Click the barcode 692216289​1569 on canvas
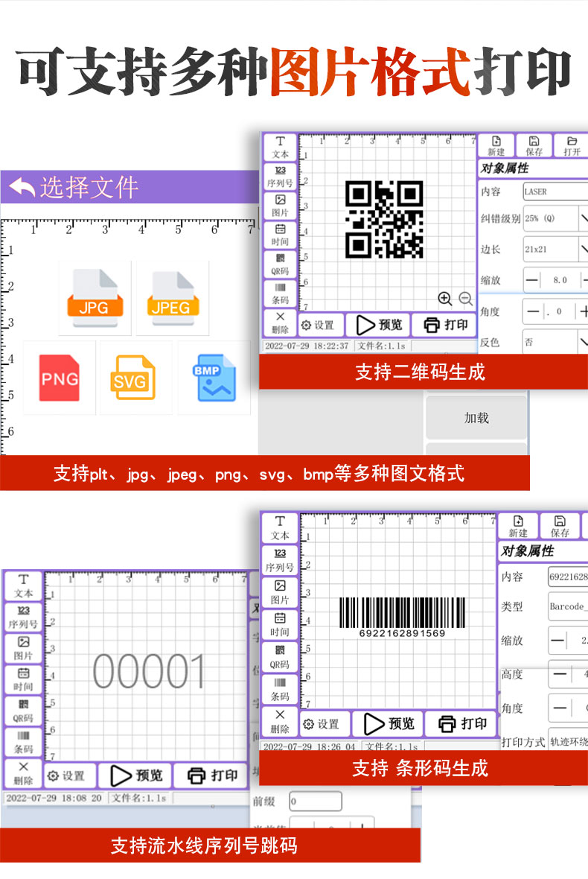 click(402, 618)
